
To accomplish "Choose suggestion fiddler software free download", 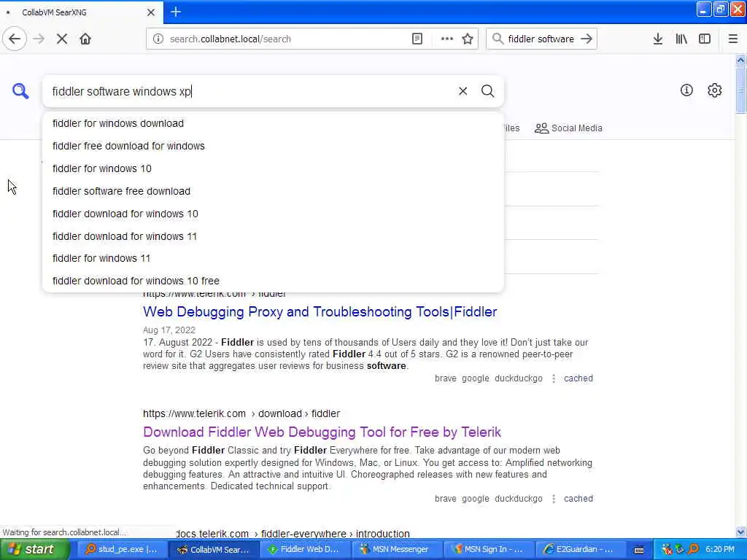I will click(x=273, y=192).
